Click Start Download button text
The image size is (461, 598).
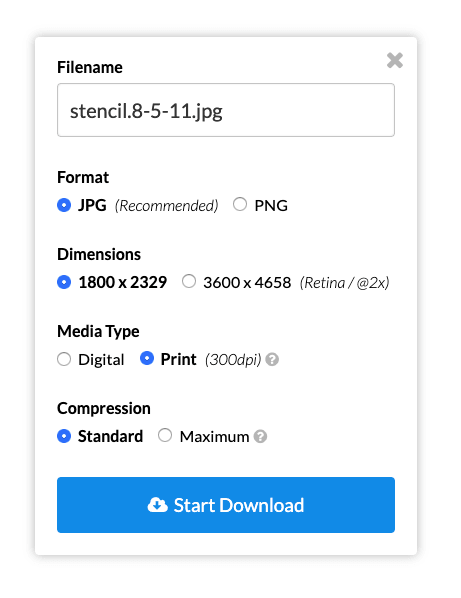coord(239,505)
